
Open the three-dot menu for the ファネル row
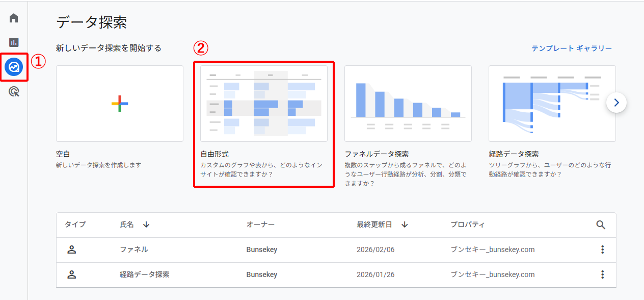(x=602, y=249)
